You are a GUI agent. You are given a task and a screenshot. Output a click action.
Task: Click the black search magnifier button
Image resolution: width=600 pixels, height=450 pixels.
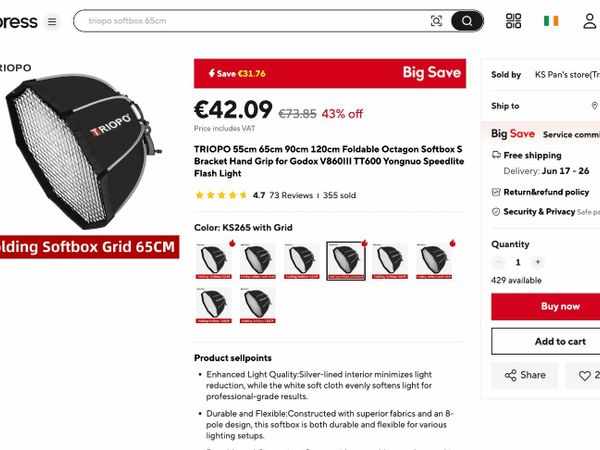click(467, 21)
